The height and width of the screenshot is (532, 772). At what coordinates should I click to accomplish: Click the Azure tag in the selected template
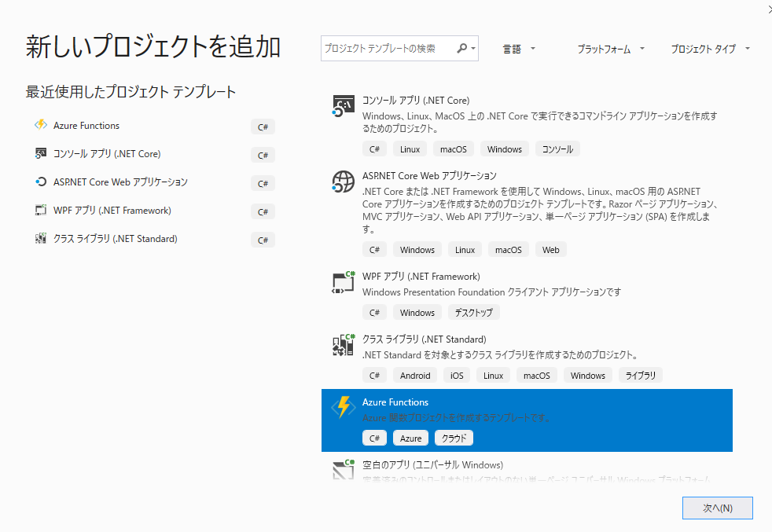(410, 438)
